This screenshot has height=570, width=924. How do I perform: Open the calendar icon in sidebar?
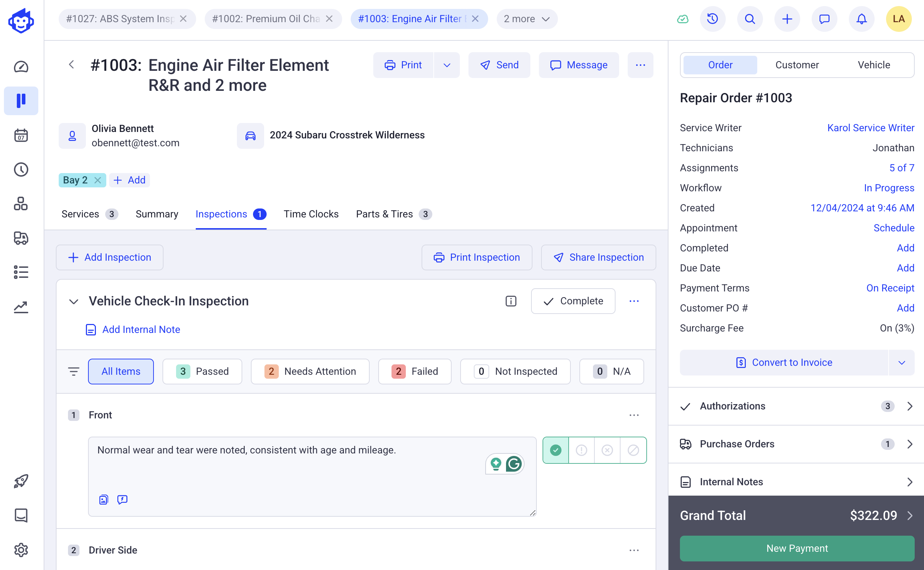(x=21, y=135)
